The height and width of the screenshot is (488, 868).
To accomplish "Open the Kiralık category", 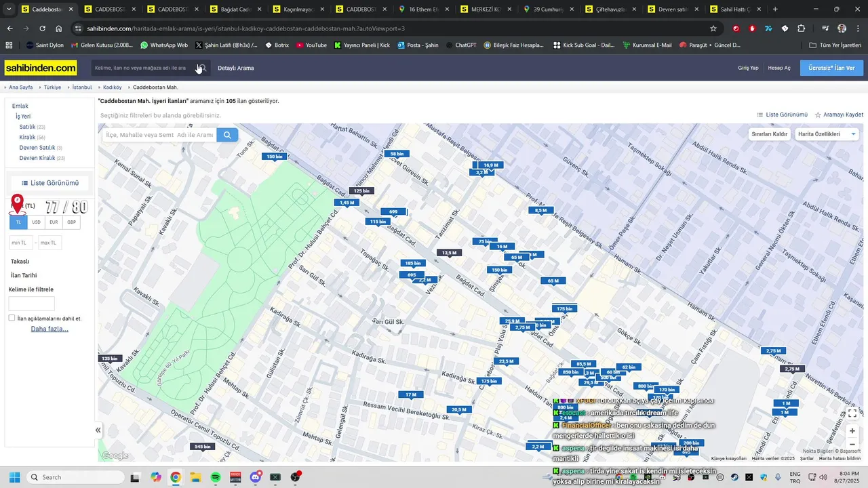I will (x=27, y=137).
